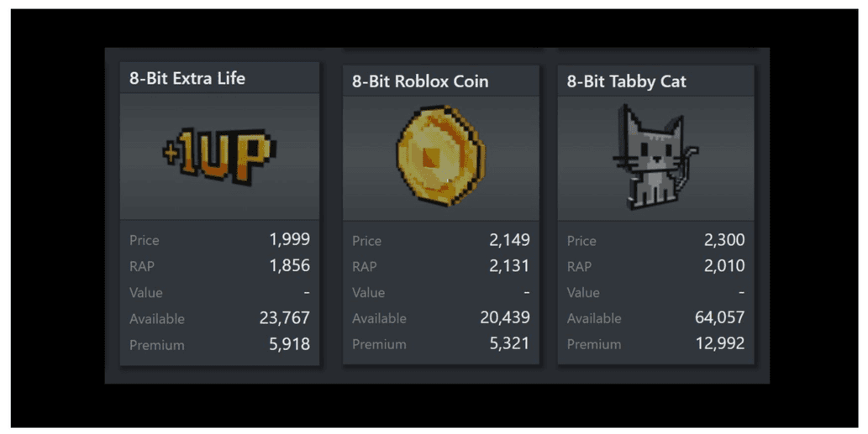The height and width of the screenshot is (434, 868).
Task: Click the Extra Life price 1,999
Action: click(290, 239)
